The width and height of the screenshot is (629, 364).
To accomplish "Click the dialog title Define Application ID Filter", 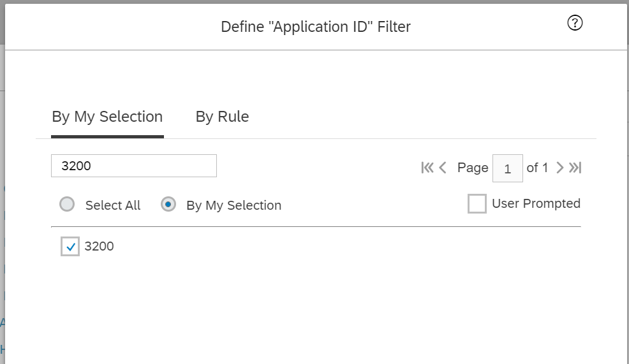I will click(316, 27).
